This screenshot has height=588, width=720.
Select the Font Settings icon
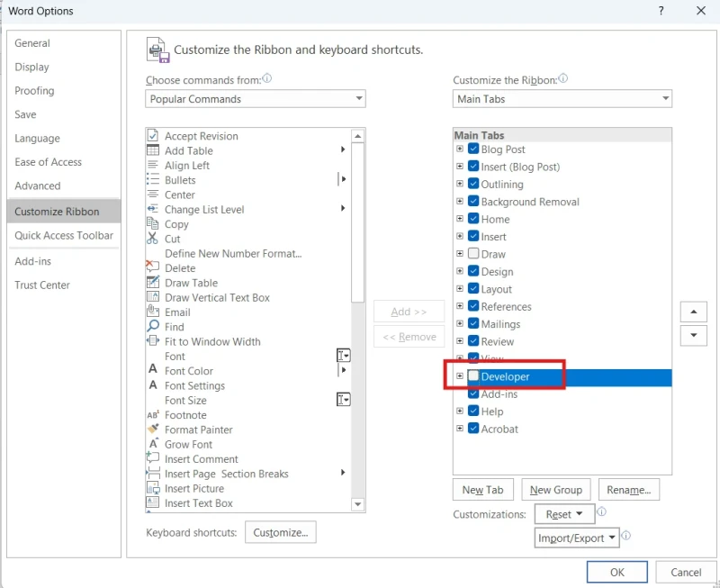click(153, 385)
